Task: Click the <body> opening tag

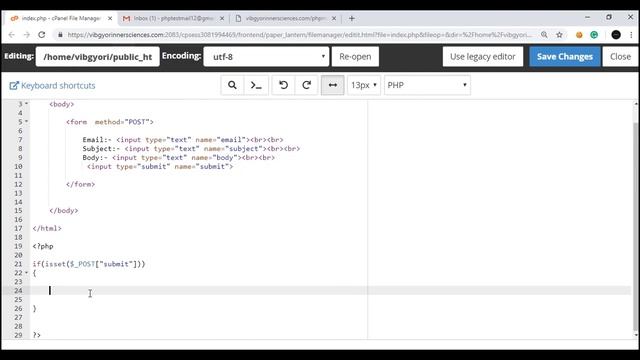Action: pyautogui.click(x=62, y=104)
